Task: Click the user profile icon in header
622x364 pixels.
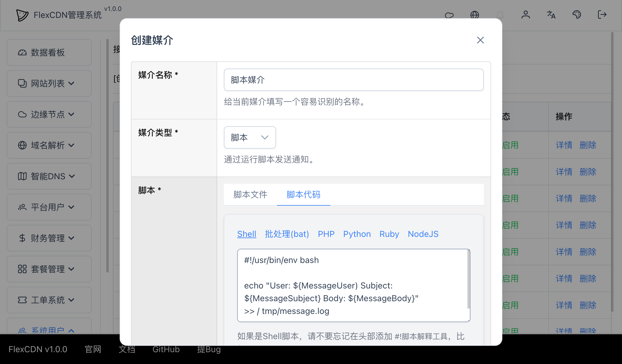Action: coord(526,15)
